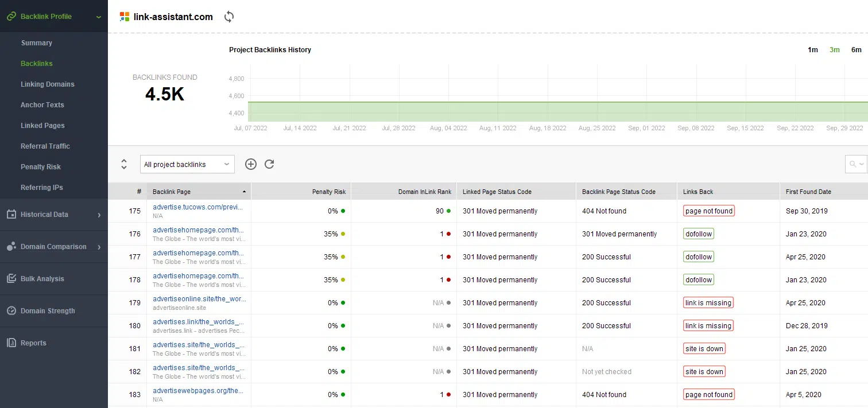The height and width of the screenshot is (408, 868).
Task: Click the 4.5K backlinks found value
Action: click(165, 94)
